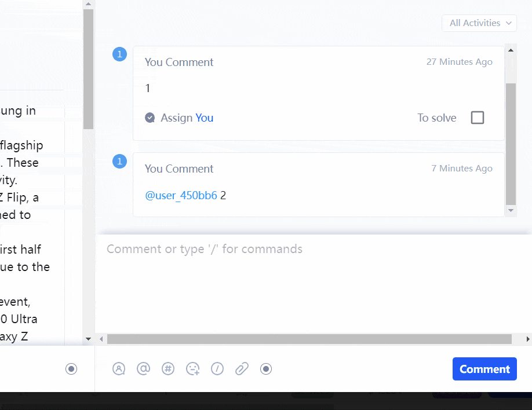Attach a file with the paperclip icon

(242, 369)
